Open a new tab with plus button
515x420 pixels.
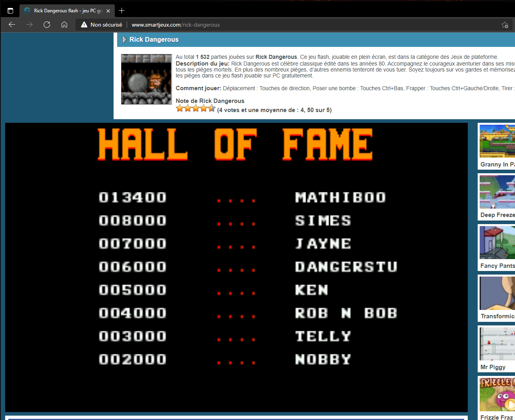click(122, 11)
